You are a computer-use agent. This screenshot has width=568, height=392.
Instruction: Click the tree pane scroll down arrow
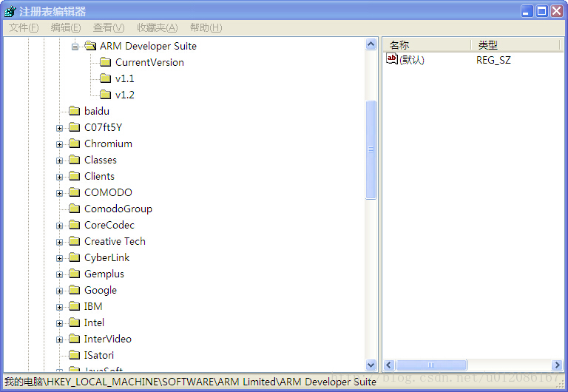[x=371, y=365]
